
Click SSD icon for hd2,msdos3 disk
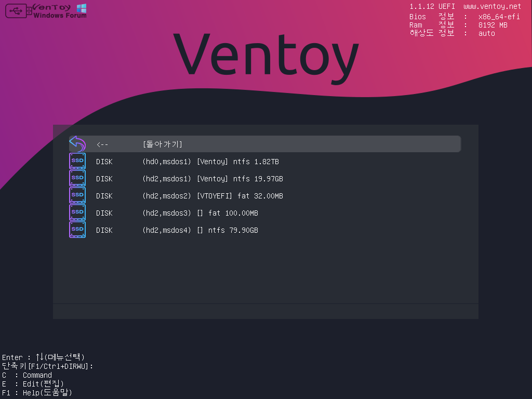(x=77, y=212)
